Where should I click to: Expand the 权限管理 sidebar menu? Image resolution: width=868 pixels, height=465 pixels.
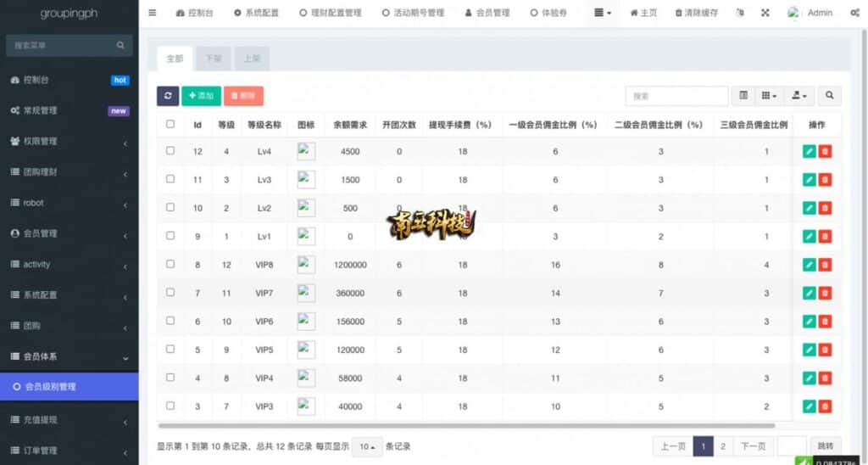68,141
